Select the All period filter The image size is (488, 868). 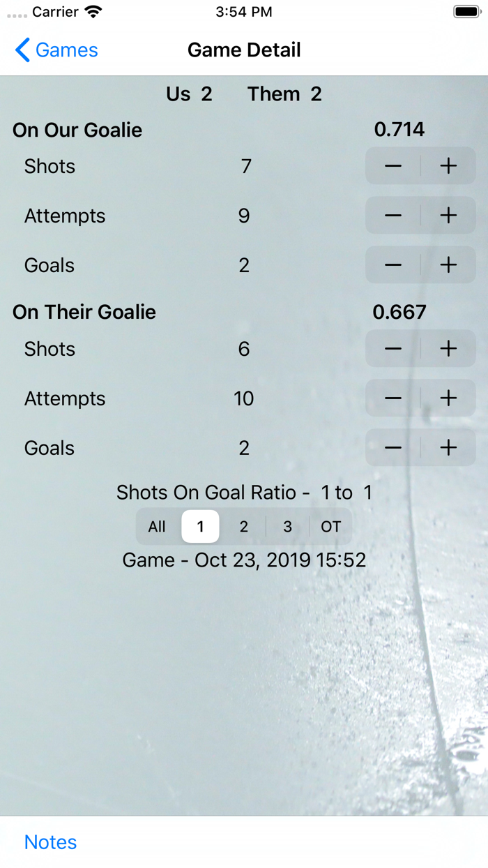coord(157,527)
